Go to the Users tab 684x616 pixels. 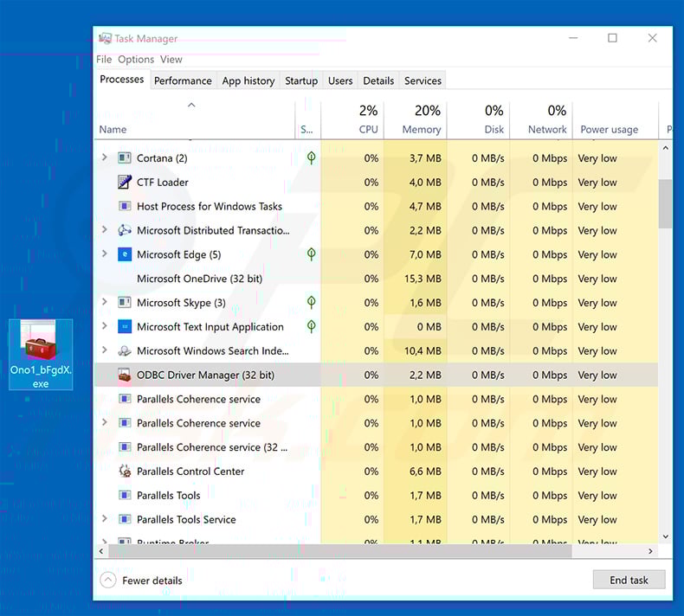coord(340,80)
